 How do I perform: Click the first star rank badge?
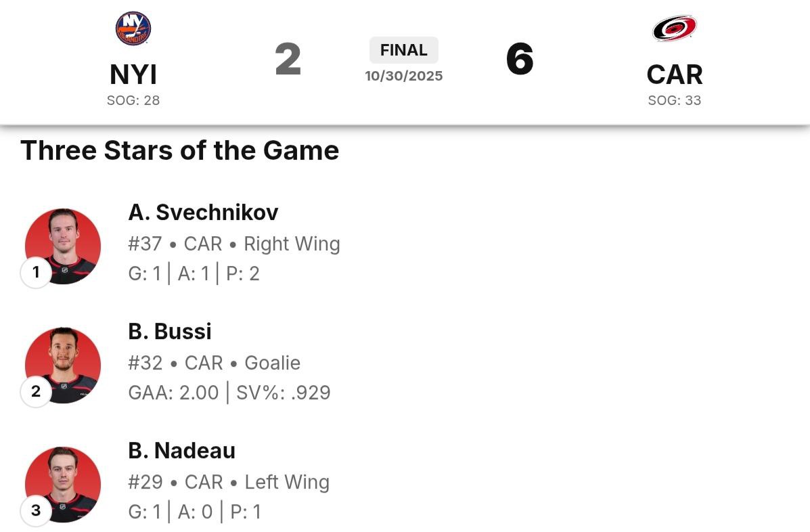coord(36,272)
